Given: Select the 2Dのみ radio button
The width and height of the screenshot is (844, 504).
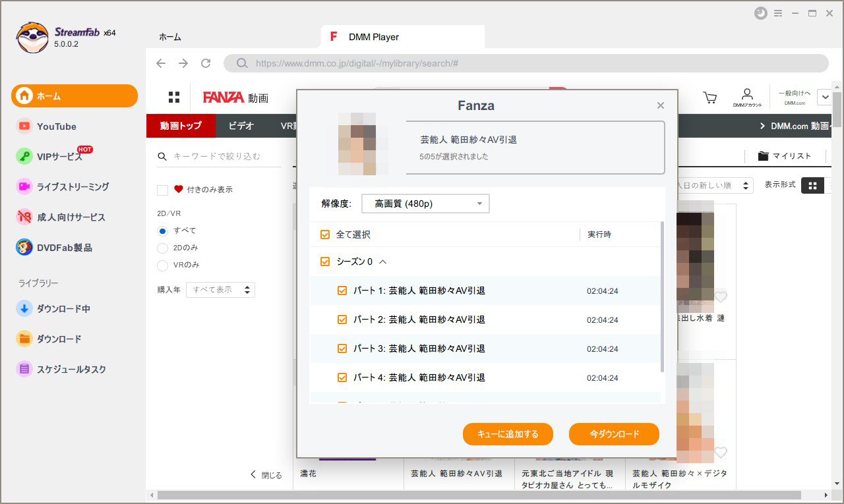Looking at the screenshot, I should 163,248.
